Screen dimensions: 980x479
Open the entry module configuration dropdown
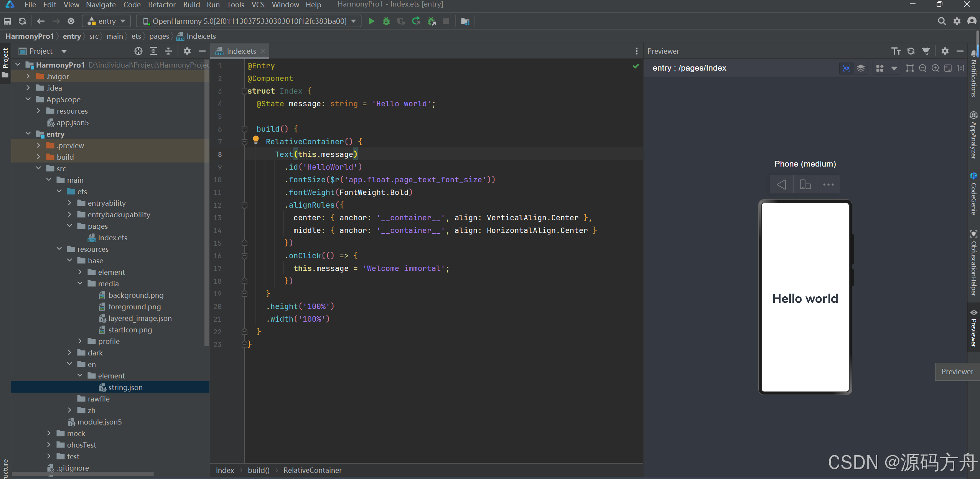click(107, 21)
